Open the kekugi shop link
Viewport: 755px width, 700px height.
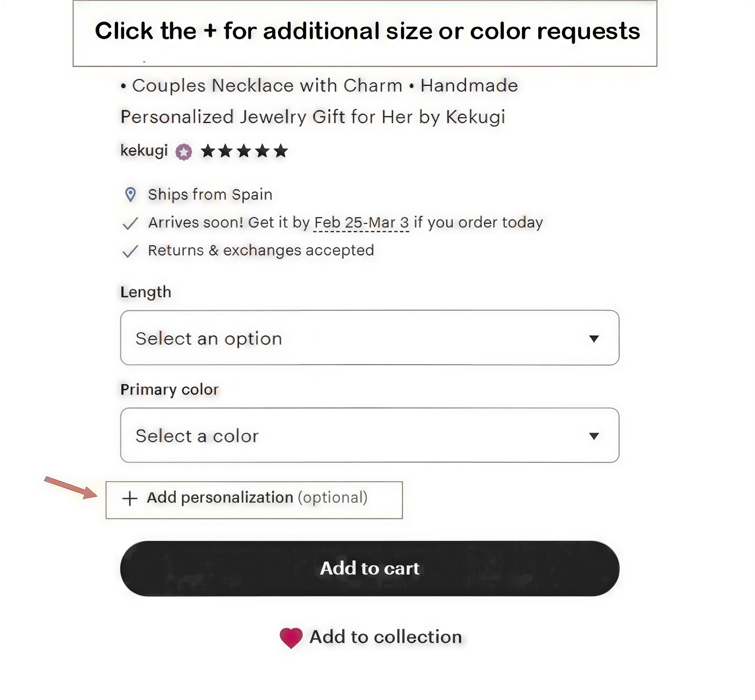pyautogui.click(x=144, y=151)
